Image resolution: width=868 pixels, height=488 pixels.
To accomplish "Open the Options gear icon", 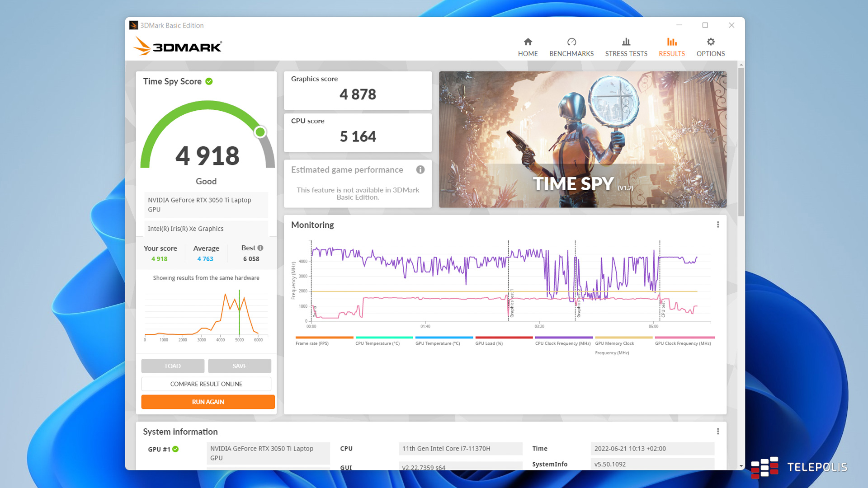I will 711,42.
